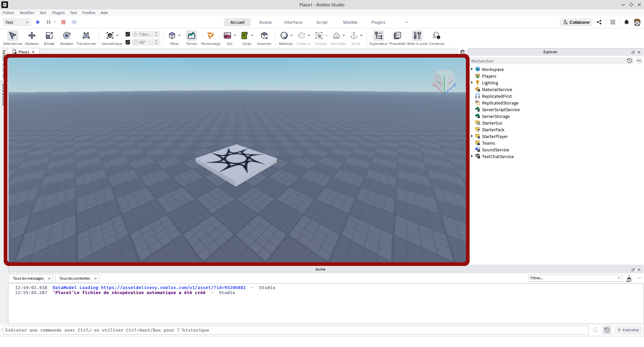The image size is (644, 347).
Task: Toggle the move snapping checkbox
Action: [x=128, y=34]
